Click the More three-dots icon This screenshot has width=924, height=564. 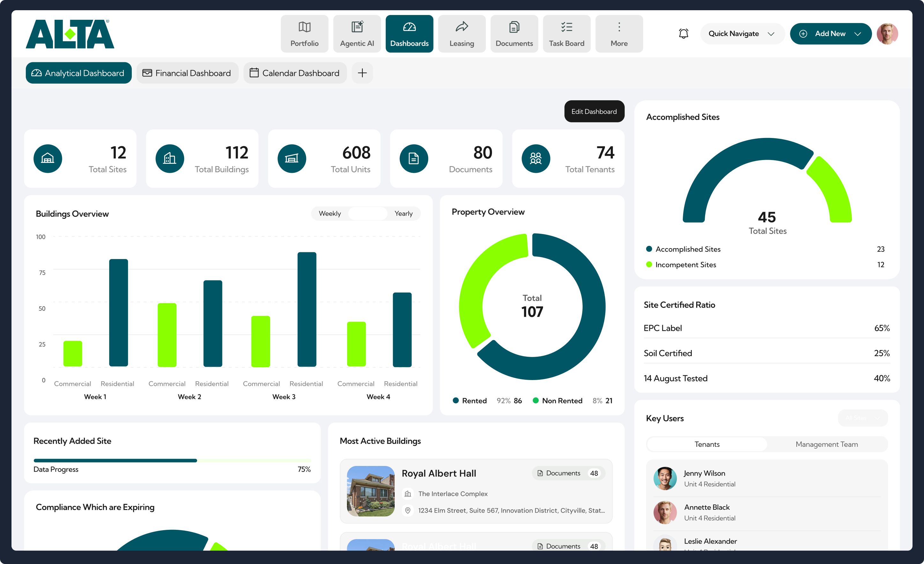coord(619,27)
